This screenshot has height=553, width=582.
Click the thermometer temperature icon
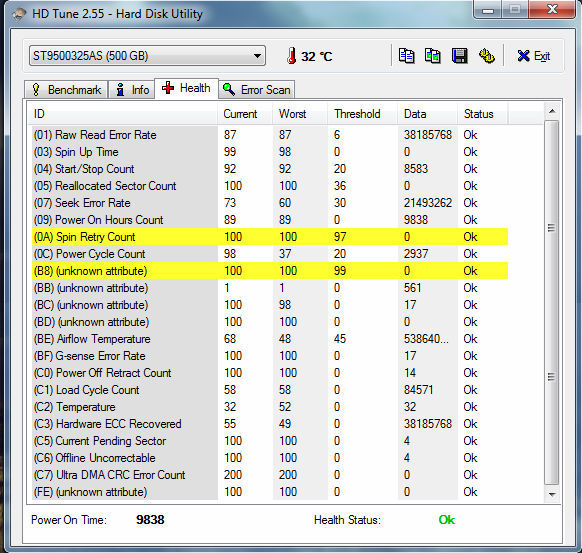point(292,56)
